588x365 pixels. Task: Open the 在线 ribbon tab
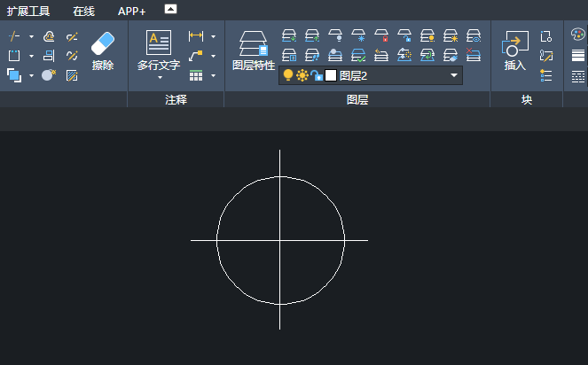[83, 12]
